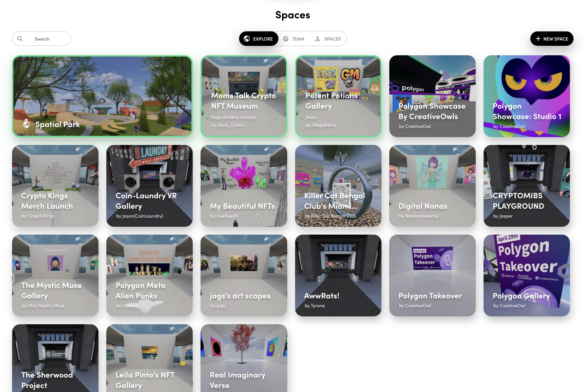Open the Moms Talk Crypto NFT Museum space

coord(244,96)
